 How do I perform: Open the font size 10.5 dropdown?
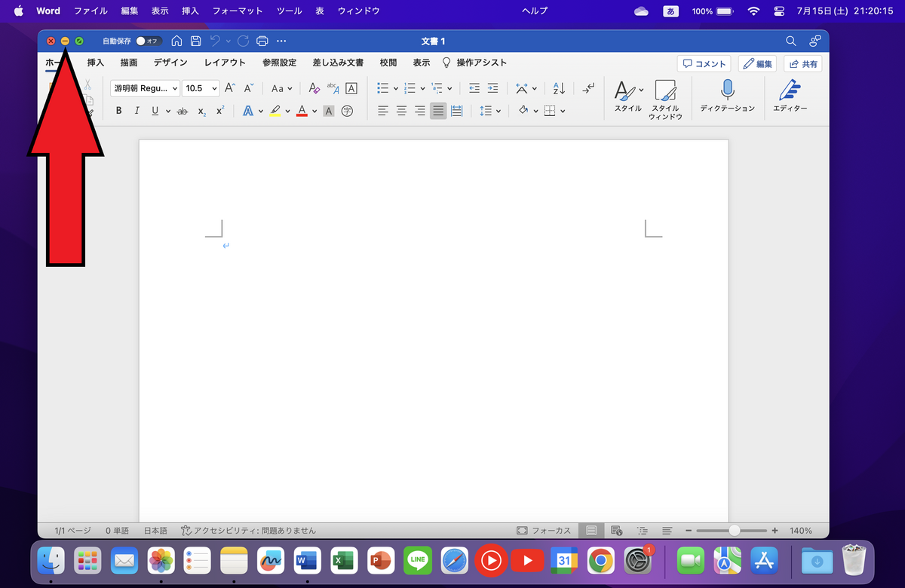click(201, 88)
